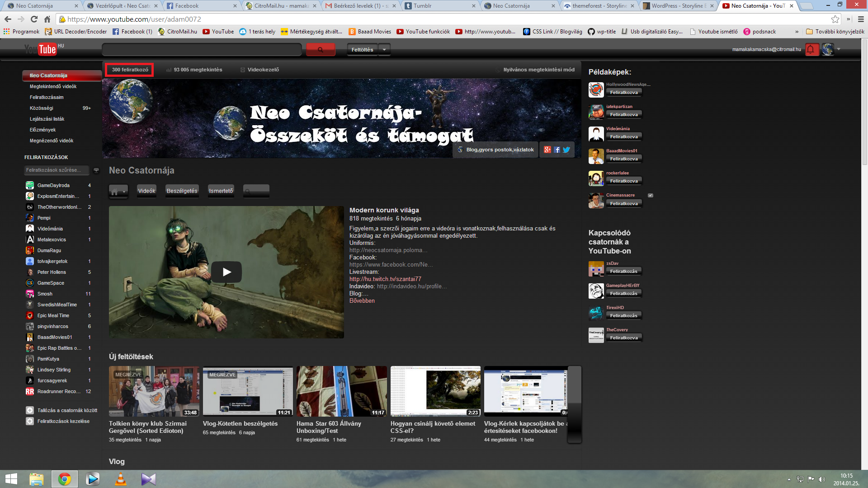Toggle BaaadMovies01 Feliratkozva subscription in Példaképek
This screenshot has width=868, height=488.
(x=624, y=159)
